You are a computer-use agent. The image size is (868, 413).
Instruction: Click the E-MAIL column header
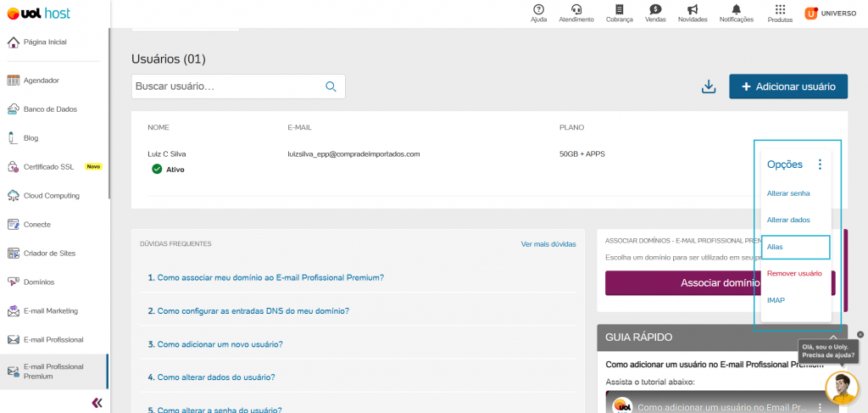[299, 127]
